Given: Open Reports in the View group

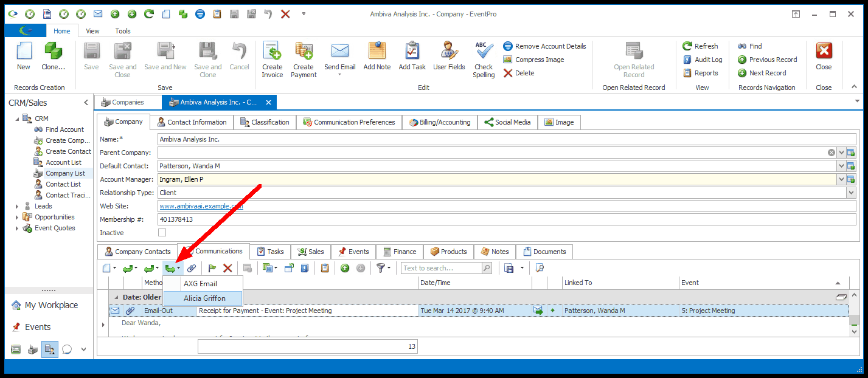Looking at the screenshot, I should 700,73.
